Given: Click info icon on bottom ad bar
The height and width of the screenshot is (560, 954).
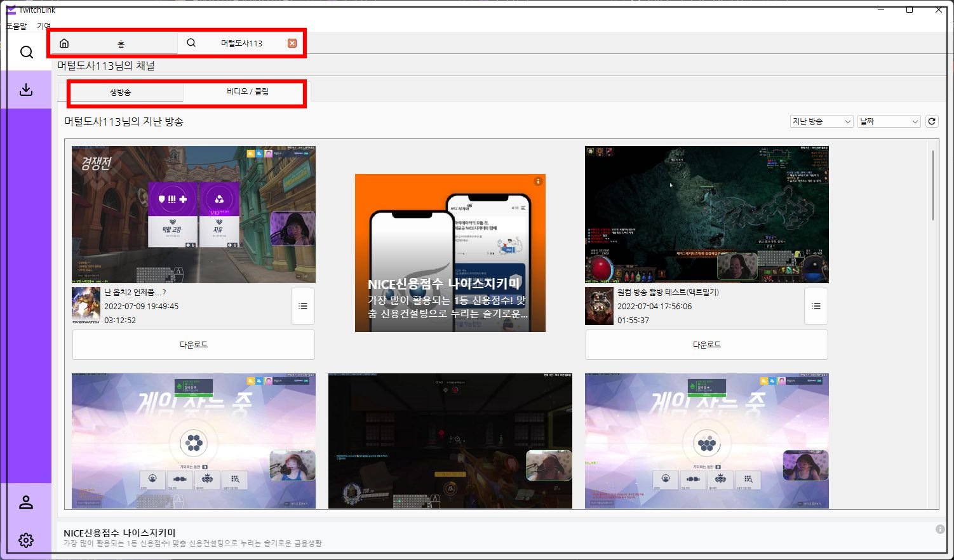Looking at the screenshot, I should click(x=940, y=530).
